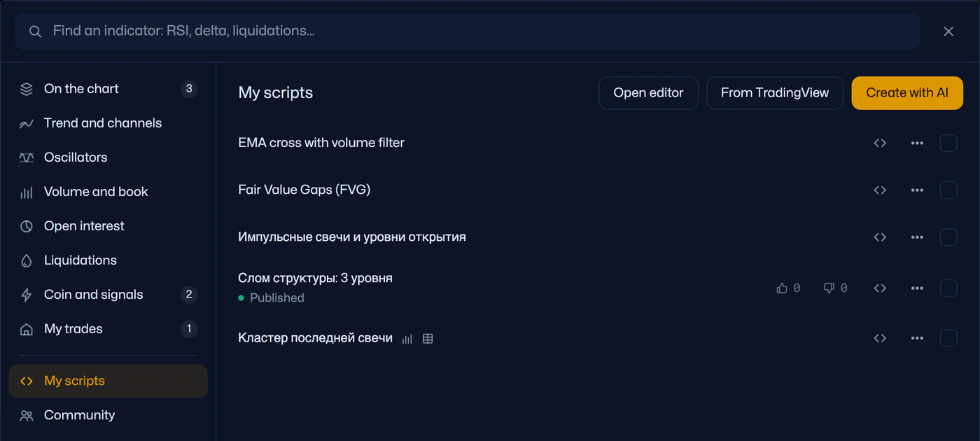Viewport: 980px width, 441px height.
Task: Select the Open interest category
Action: (108, 226)
